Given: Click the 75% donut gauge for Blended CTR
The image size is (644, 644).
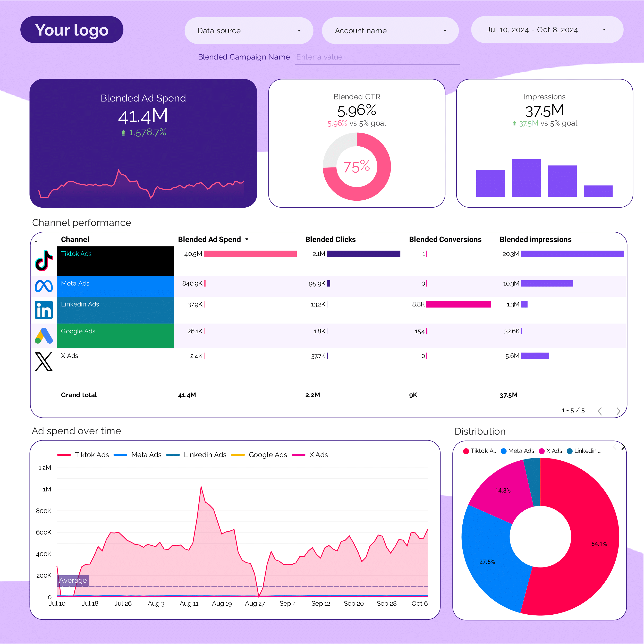Looking at the screenshot, I should pyautogui.click(x=357, y=167).
